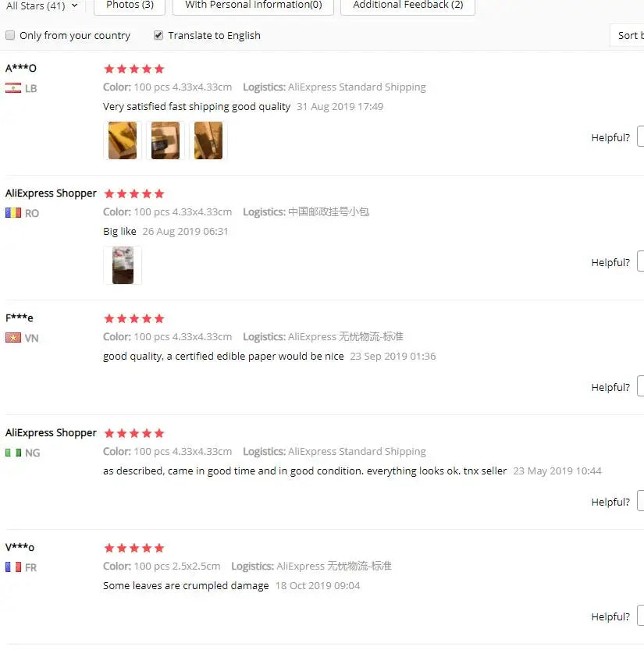Open the Sort by dropdown
Screen dimensions: 644x650
click(x=627, y=36)
